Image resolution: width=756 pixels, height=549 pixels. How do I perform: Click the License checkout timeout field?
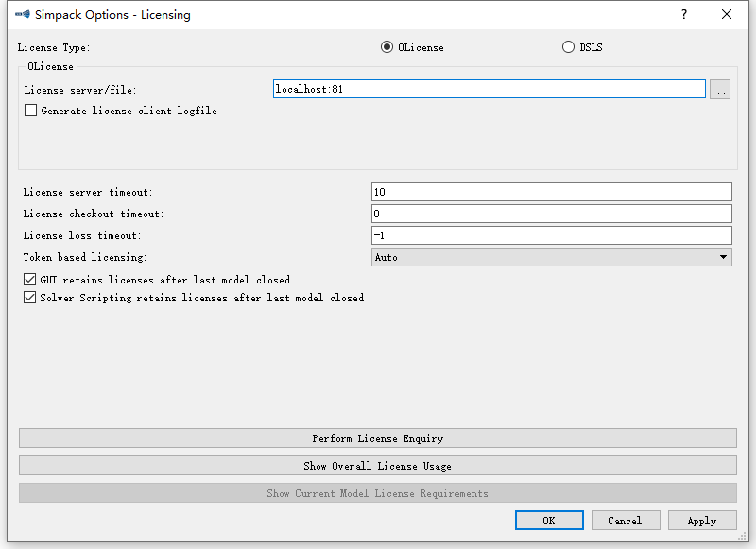(x=552, y=214)
